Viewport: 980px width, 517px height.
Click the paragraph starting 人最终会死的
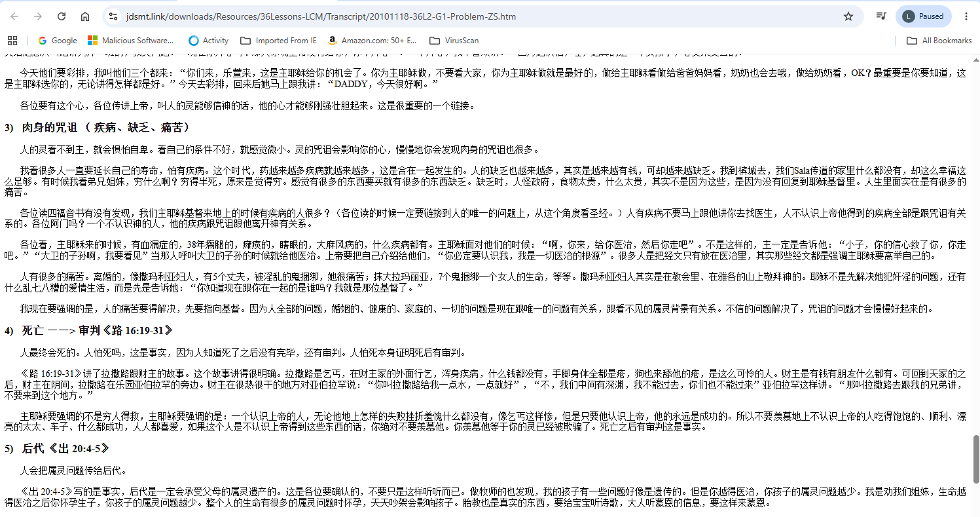coord(242,353)
